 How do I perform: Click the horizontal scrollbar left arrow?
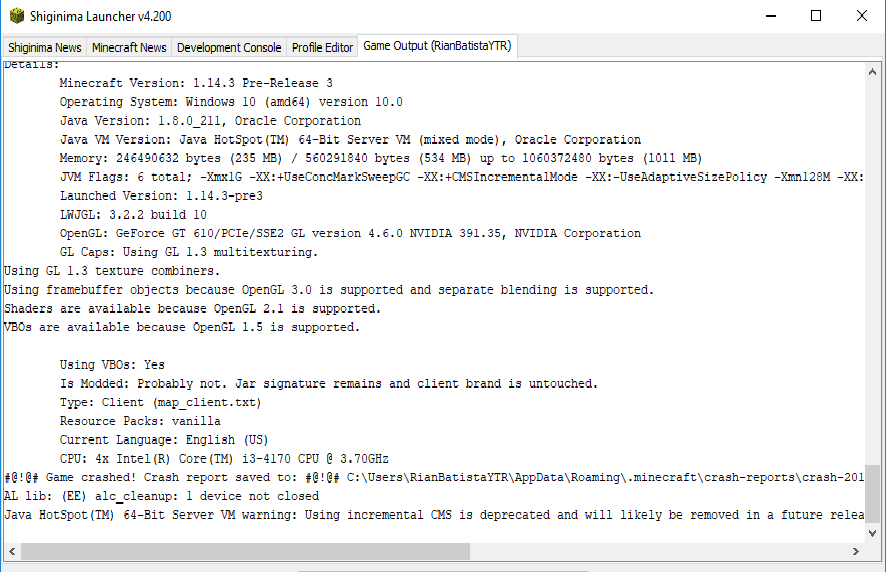tap(11, 551)
